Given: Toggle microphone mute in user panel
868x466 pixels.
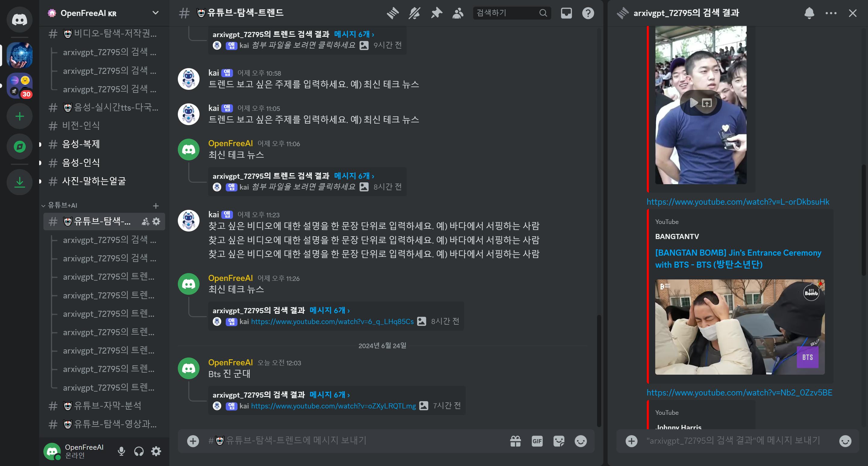Looking at the screenshot, I should [121, 451].
